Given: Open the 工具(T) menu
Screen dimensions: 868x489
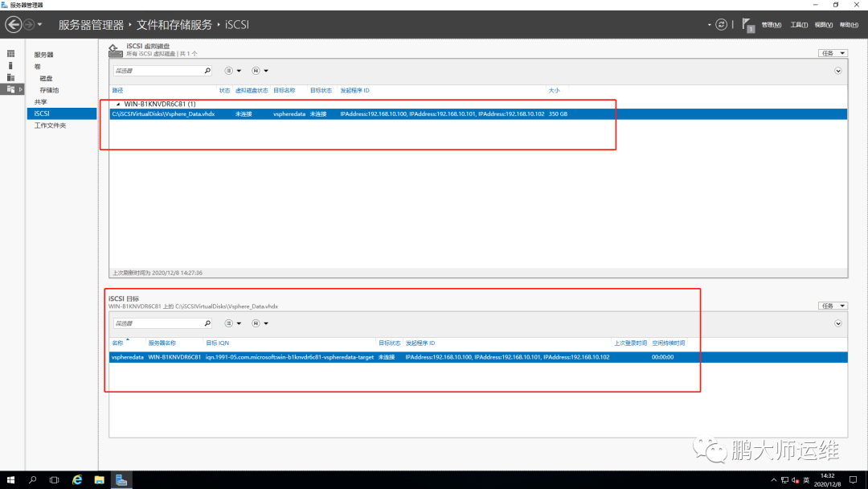Looking at the screenshot, I should pyautogui.click(x=799, y=25).
